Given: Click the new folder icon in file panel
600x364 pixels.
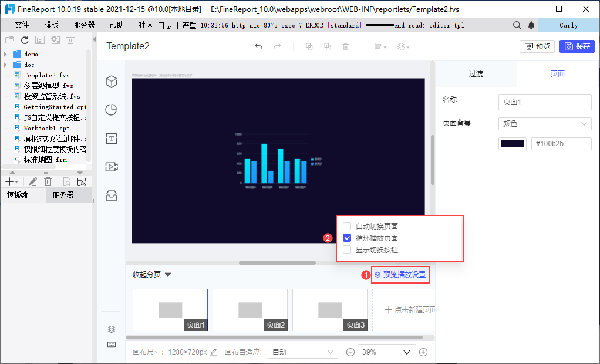Looking at the screenshot, I should click(9, 40).
